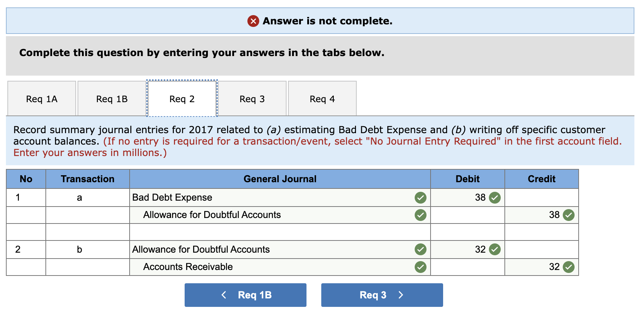This screenshot has width=644, height=329.
Task: Click the checkmark next to Allowance for Doubtful Accounts
Action: pos(420,215)
